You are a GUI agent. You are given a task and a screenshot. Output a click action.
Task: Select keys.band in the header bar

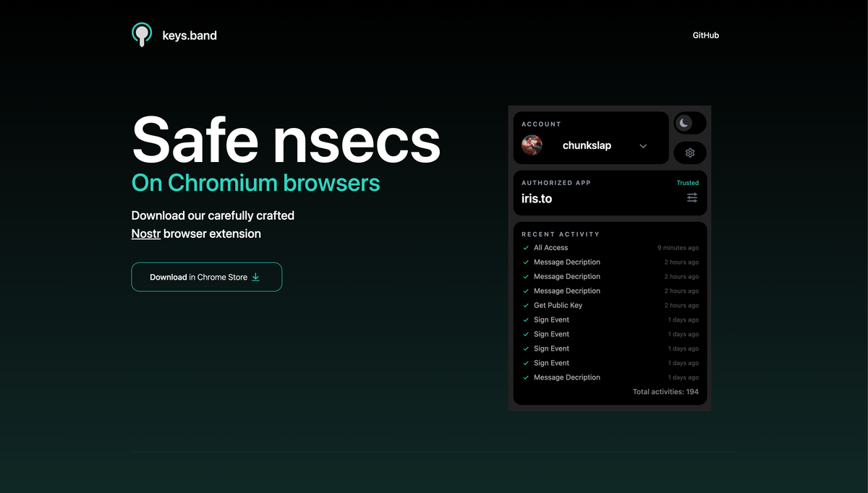pos(190,34)
